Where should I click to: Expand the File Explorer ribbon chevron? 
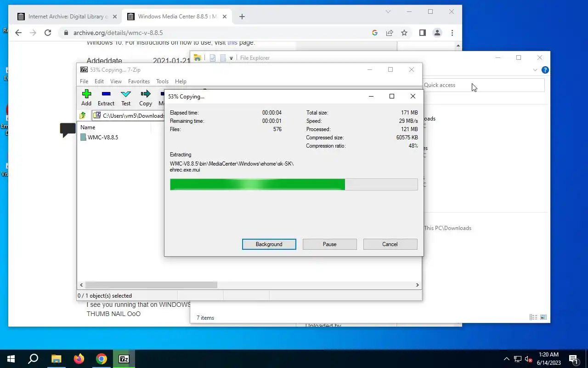click(535, 70)
